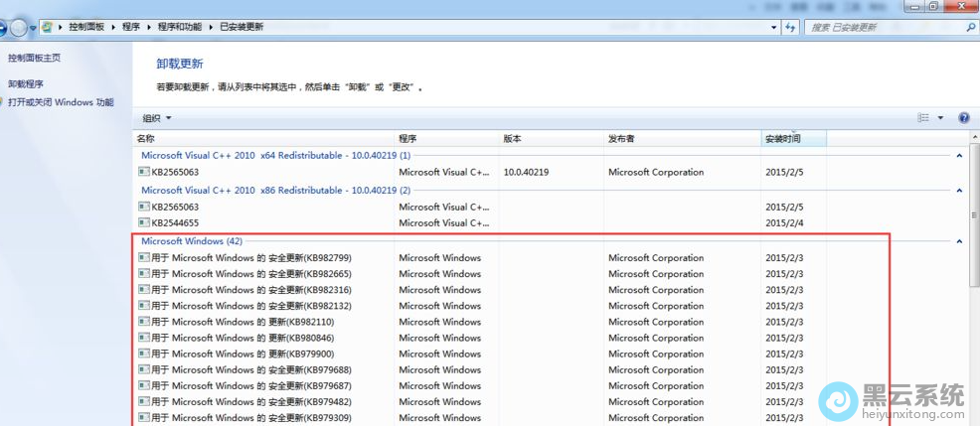Click the change view icon
Viewport: 980px width, 426px height.
pos(923,118)
